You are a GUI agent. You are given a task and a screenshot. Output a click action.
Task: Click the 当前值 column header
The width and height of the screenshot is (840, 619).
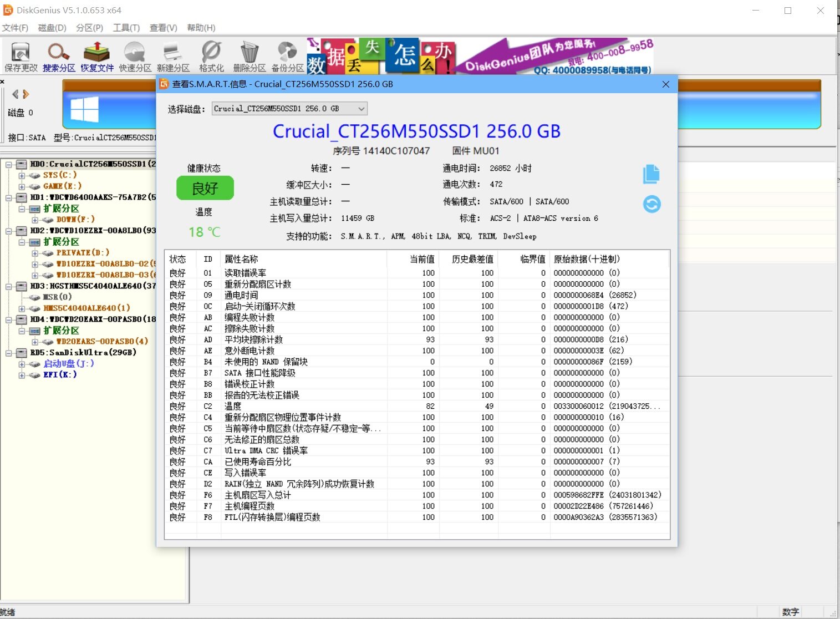pos(413,259)
